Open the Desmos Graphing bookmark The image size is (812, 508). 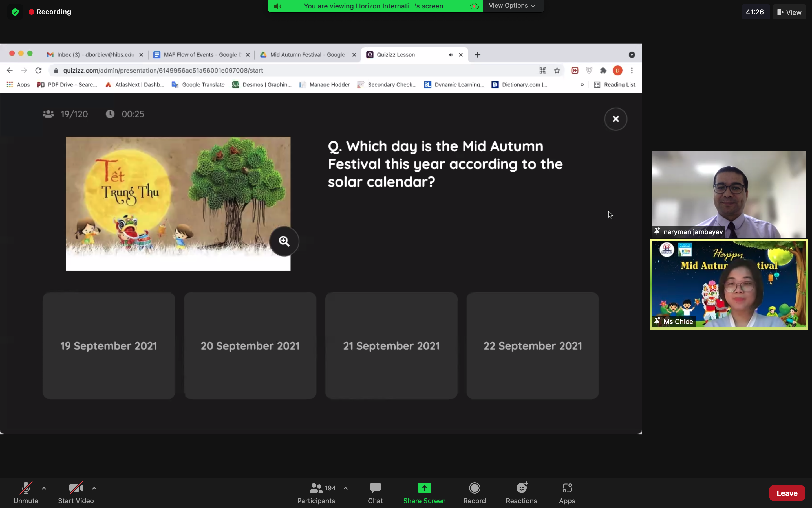(x=262, y=85)
